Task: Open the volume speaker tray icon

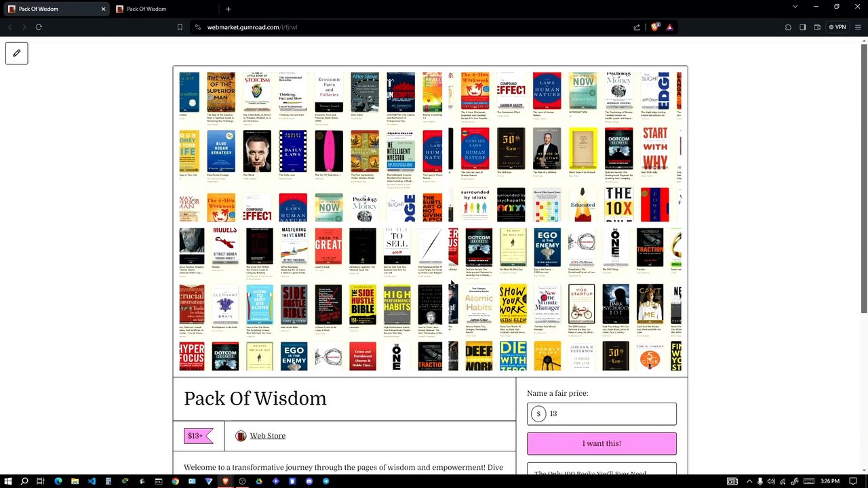Action: pyautogui.click(x=771, y=481)
